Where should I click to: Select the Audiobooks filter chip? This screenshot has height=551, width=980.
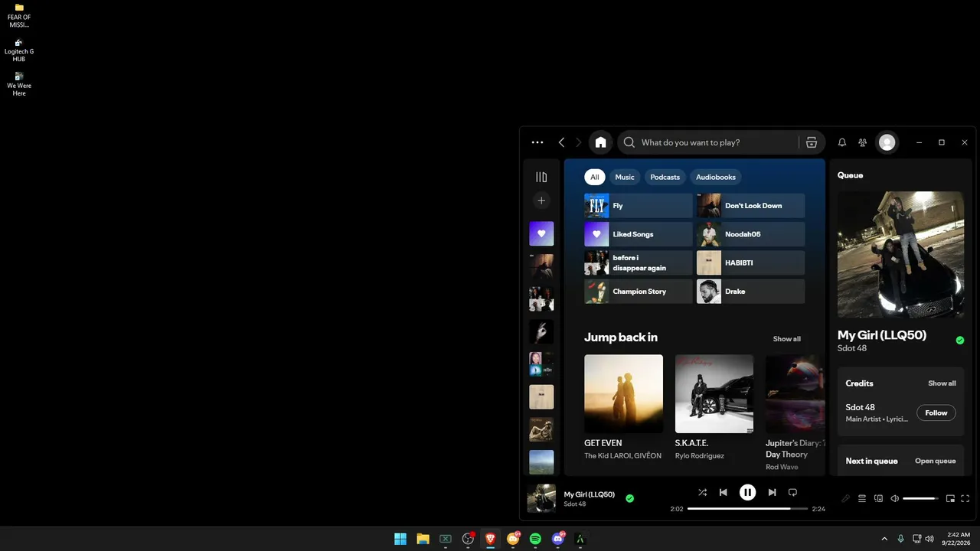click(716, 177)
